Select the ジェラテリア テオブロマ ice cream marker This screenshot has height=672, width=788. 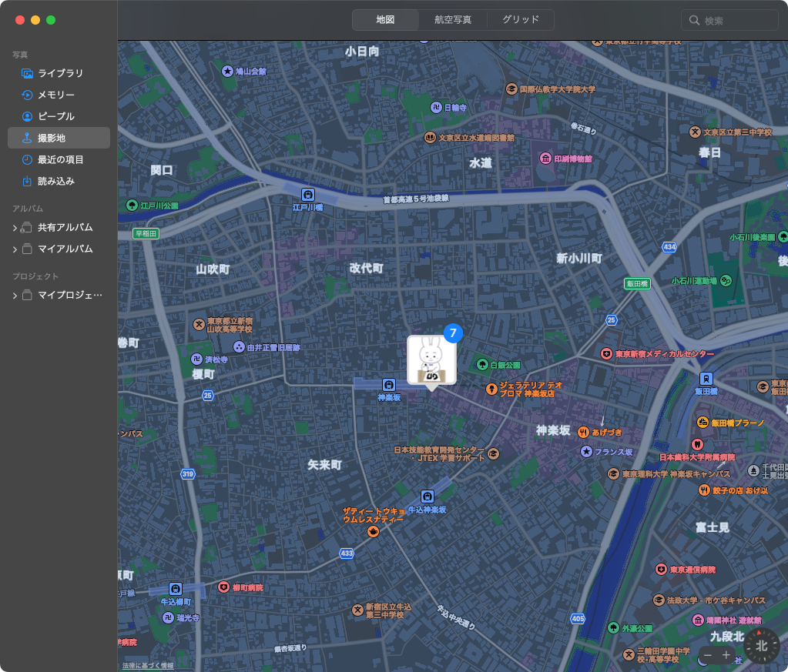click(491, 389)
